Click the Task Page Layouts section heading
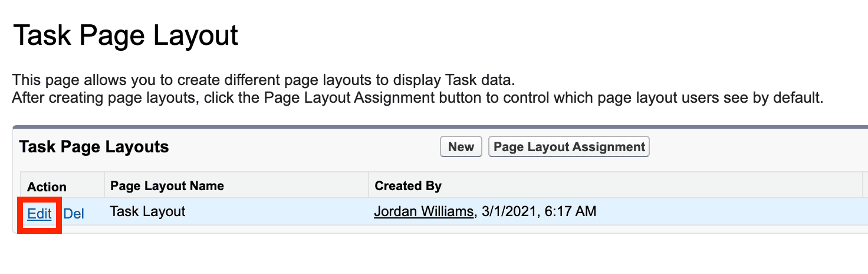Screen dimensions: 868x274 point(94,147)
